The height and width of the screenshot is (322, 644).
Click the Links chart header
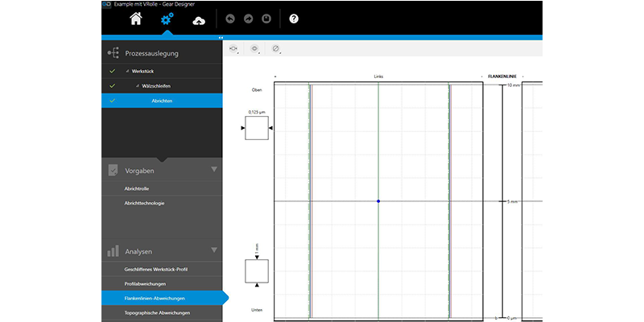coord(378,76)
